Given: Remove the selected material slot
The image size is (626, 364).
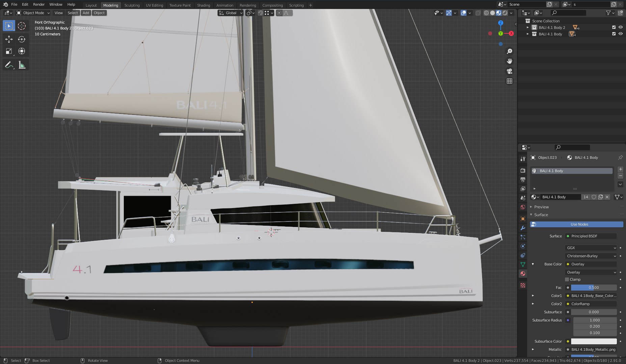Looking at the screenshot, I should click(620, 176).
